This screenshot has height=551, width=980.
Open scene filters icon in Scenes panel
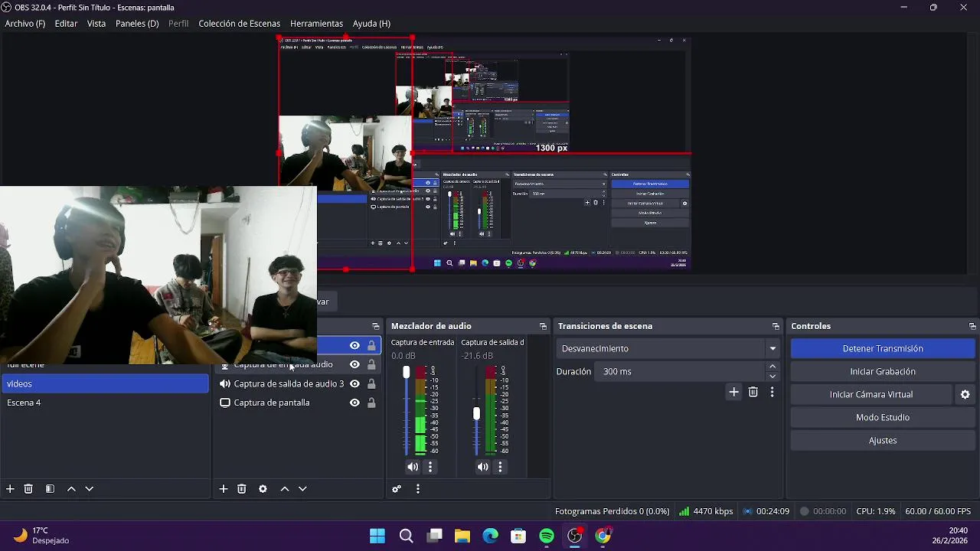coord(50,489)
